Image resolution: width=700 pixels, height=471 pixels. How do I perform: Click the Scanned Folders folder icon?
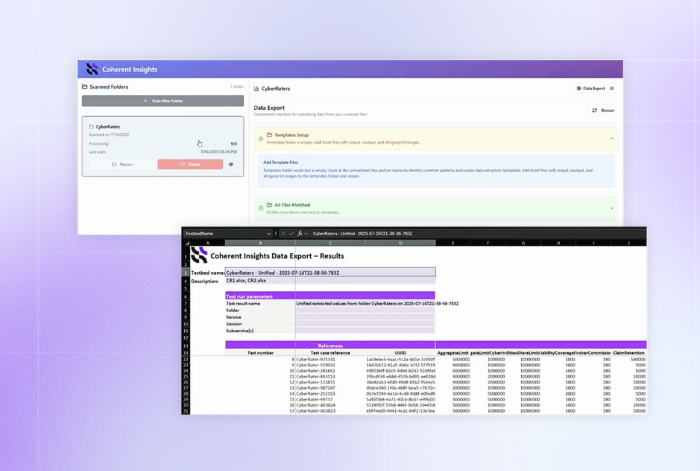tap(84, 87)
